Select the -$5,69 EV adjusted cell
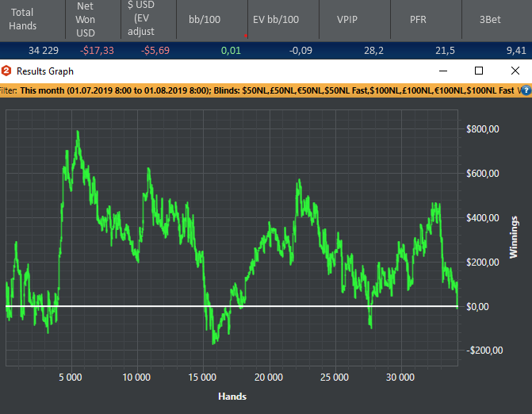This screenshot has width=532, height=414. (155, 51)
